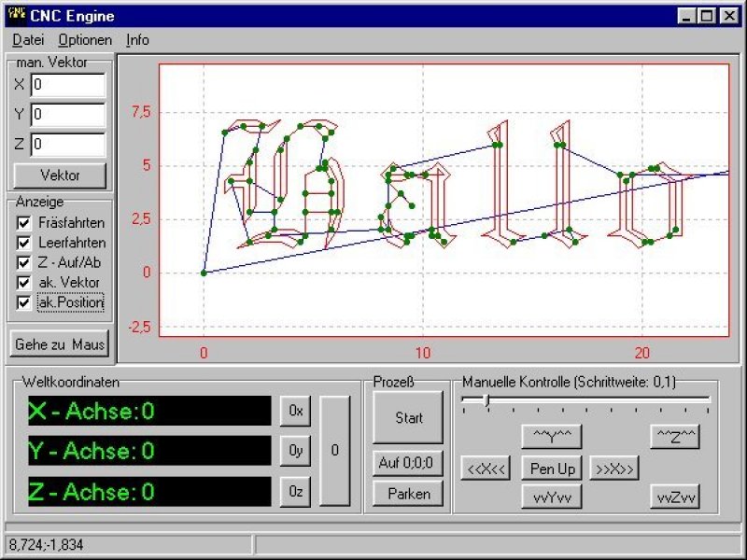The height and width of the screenshot is (560, 747).
Task: Click the X vector input field
Action: [x=68, y=85]
